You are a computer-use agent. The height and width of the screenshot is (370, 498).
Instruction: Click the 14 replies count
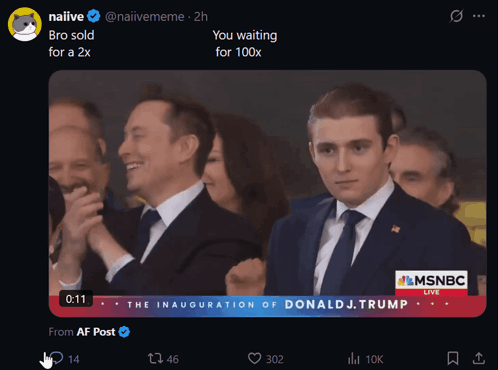(74, 359)
